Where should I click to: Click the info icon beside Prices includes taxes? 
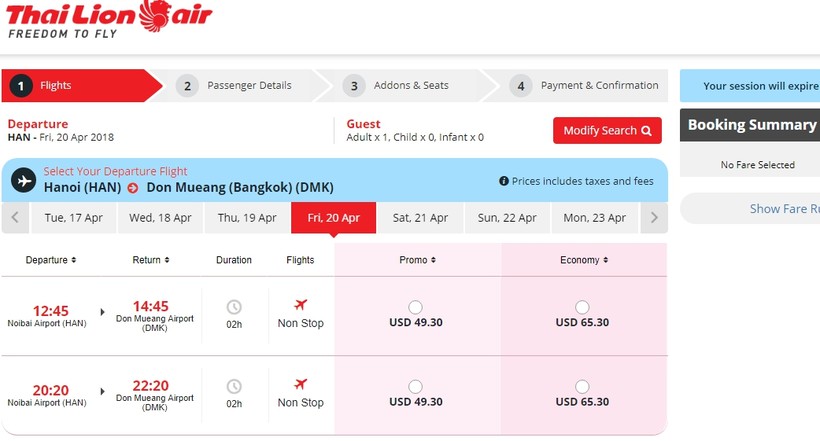point(504,181)
